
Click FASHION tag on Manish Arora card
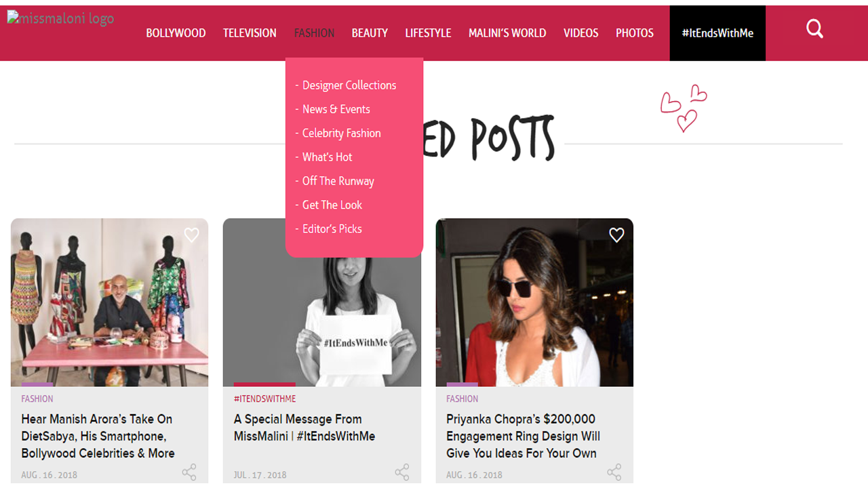tap(37, 399)
